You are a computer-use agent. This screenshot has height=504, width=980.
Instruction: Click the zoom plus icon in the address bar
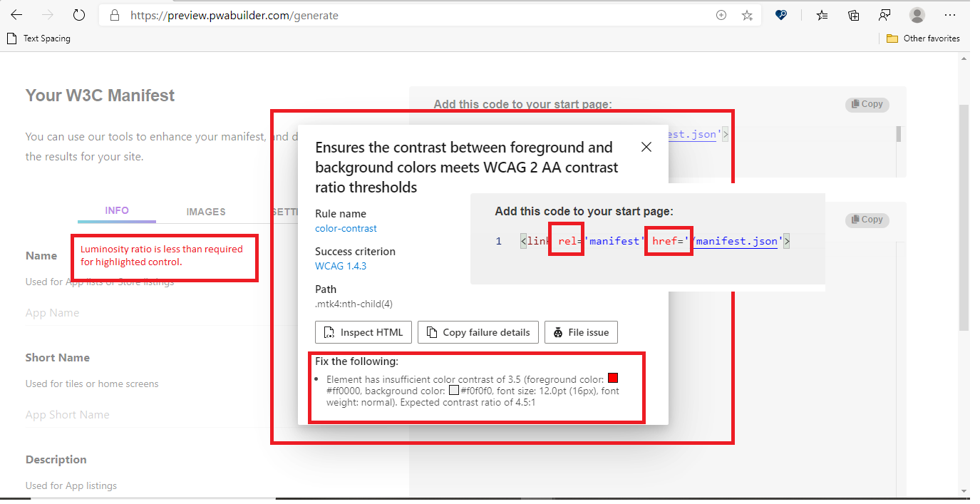click(721, 14)
